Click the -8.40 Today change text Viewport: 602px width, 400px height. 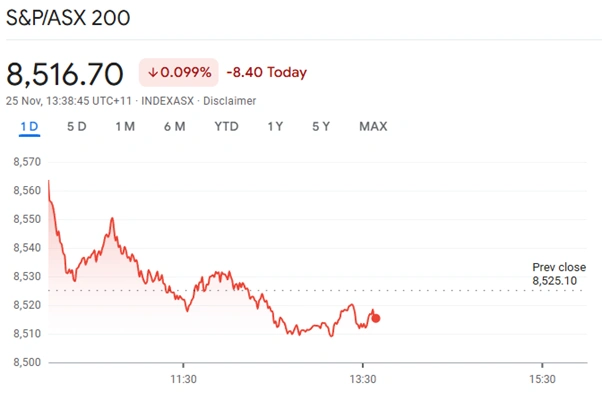click(x=267, y=73)
